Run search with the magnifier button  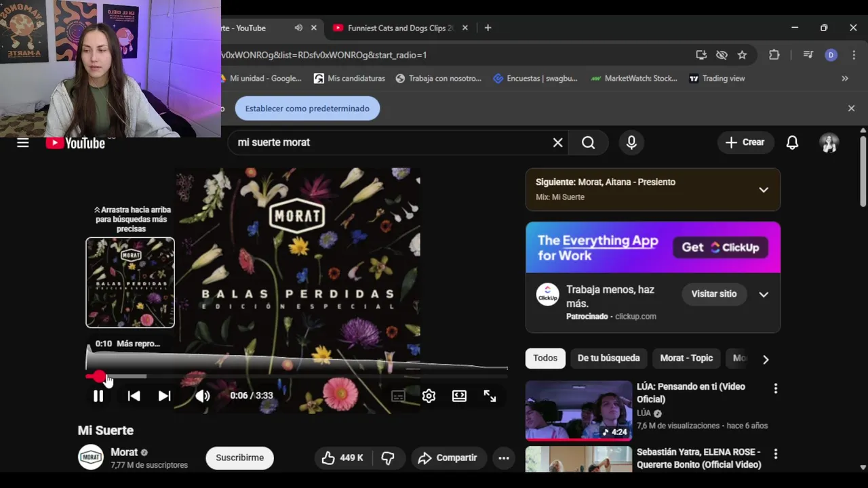[588, 142]
